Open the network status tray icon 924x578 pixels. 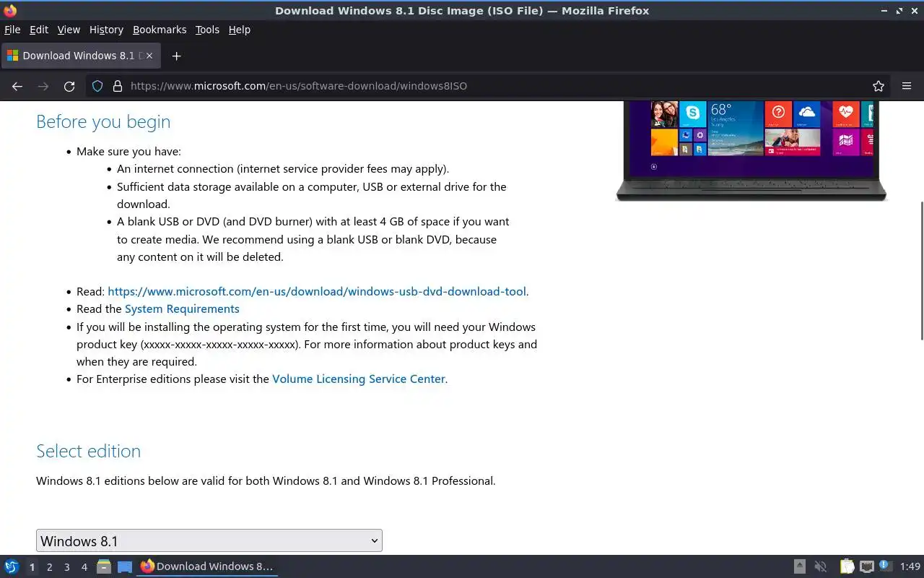point(866,566)
